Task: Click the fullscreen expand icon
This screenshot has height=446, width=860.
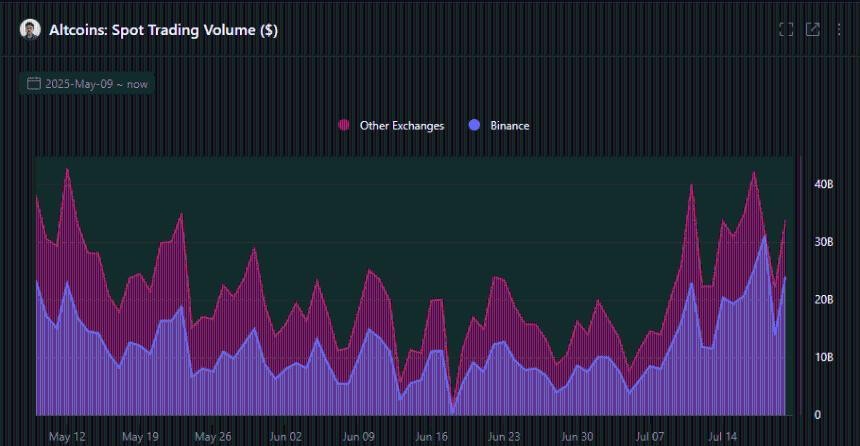Action: point(786,30)
